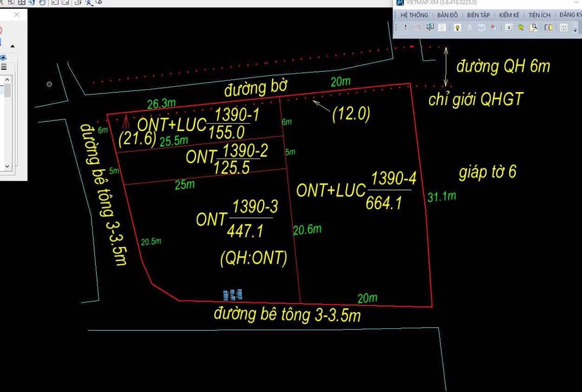Click the HỆ THỐNG menu item
The height and width of the screenshot is (392, 582).
[414, 15]
